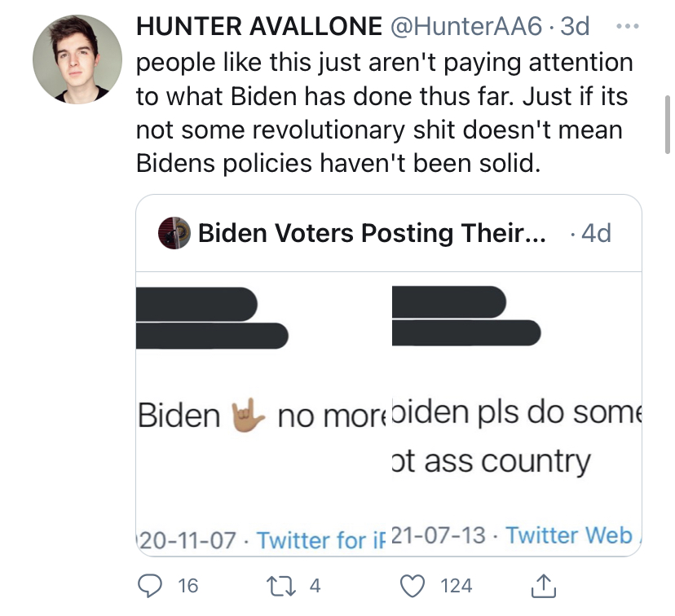Open the @HunterAA6 handle
Screen dimensions: 675x616
click(466, 26)
